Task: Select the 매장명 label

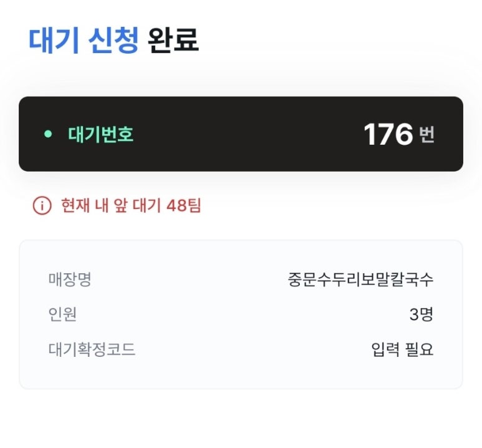Action: (70, 279)
